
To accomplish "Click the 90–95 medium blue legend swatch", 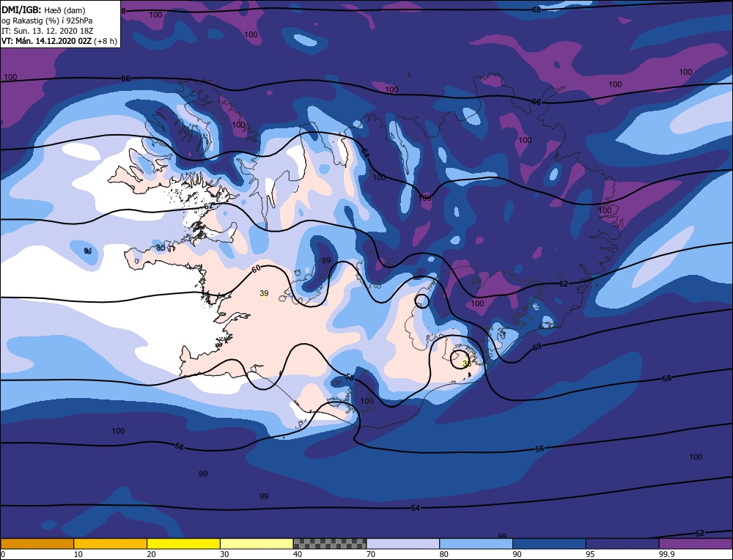I will pyautogui.click(x=549, y=543).
